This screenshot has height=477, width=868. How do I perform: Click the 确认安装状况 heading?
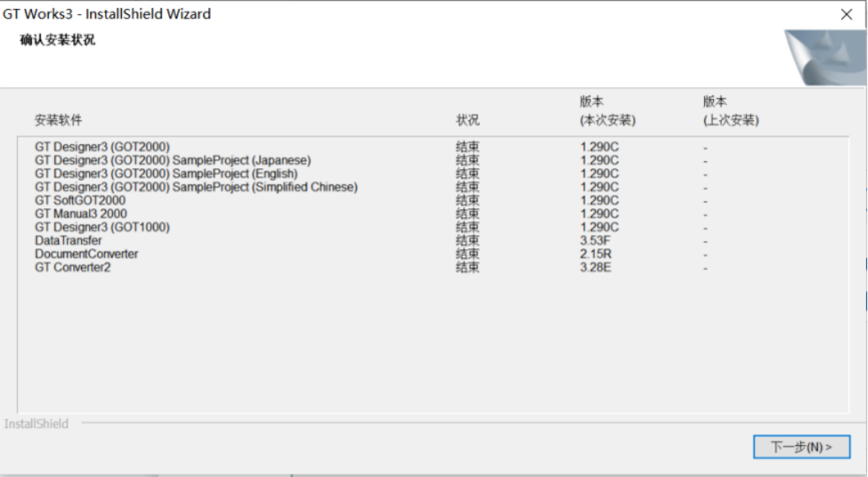coord(57,40)
